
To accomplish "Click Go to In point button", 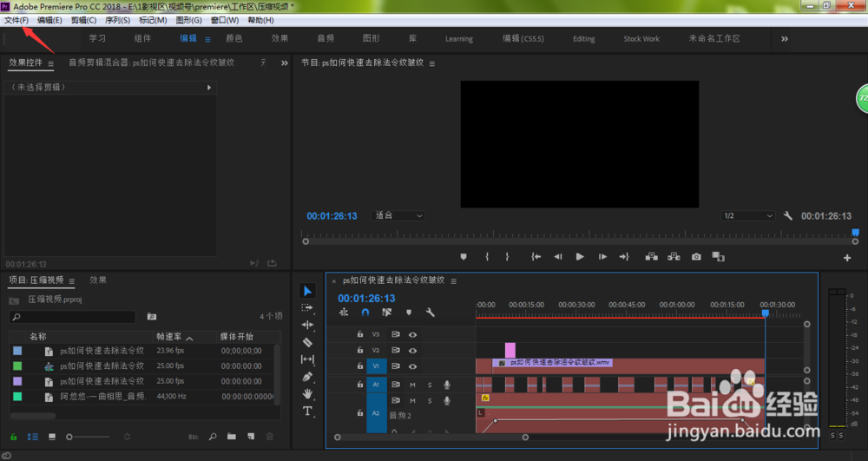I will 536,257.
